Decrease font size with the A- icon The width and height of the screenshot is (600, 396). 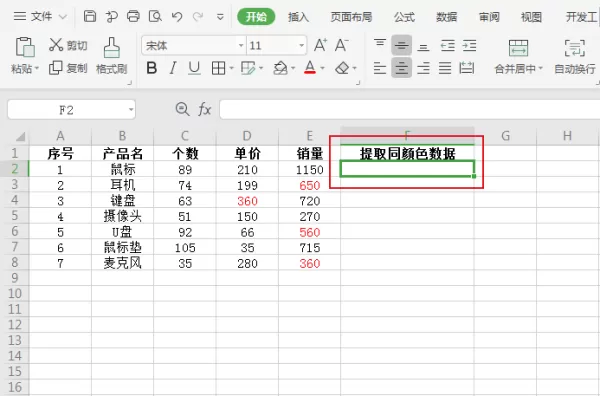tap(341, 45)
